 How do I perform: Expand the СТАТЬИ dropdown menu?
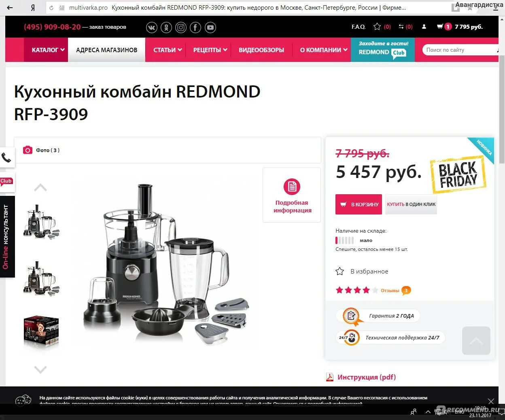(x=168, y=50)
